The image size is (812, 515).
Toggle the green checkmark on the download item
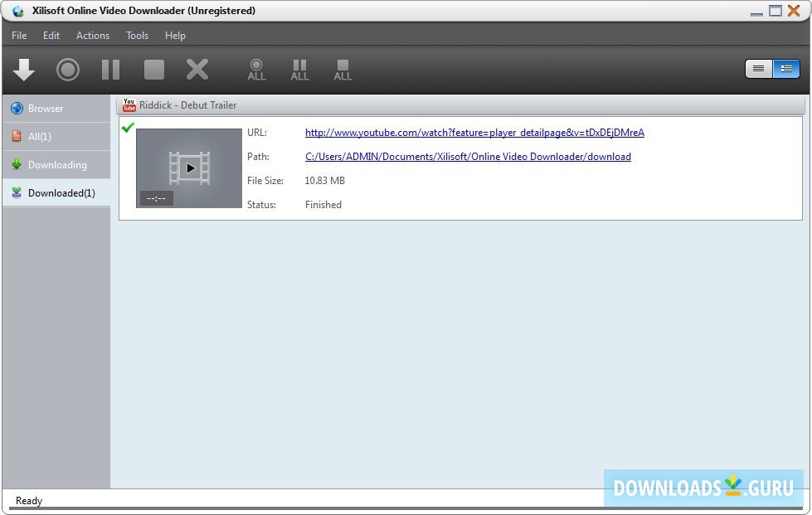click(128, 128)
